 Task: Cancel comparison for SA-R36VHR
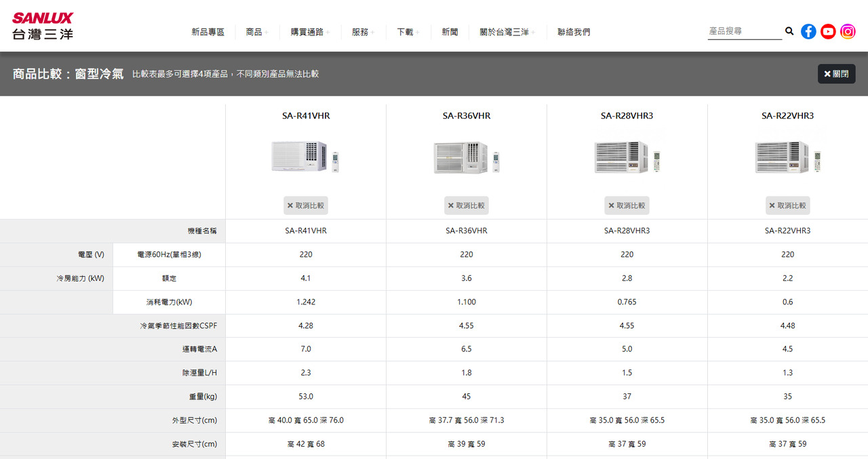click(x=467, y=205)
